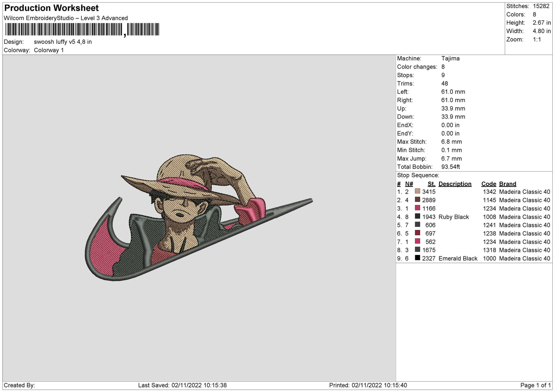Click the gray swatch beside 1675 stitches
The height and width of the screenshot is (392, 555).
417,250
